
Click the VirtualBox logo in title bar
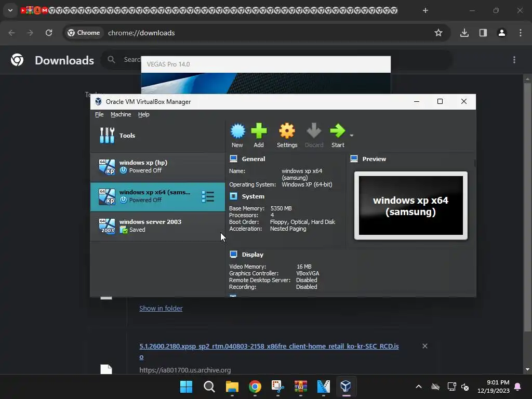pos(98,101)
